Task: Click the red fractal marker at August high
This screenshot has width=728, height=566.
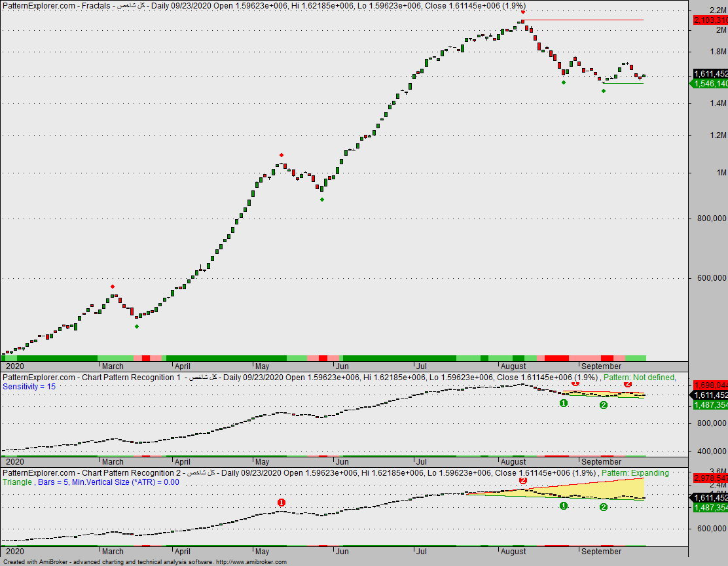Action: (522, 12)
